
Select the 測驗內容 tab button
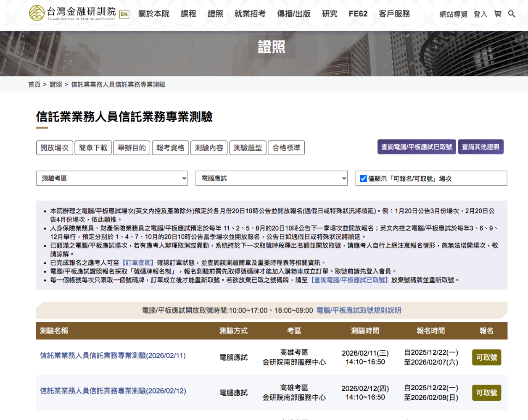point(209,148)
